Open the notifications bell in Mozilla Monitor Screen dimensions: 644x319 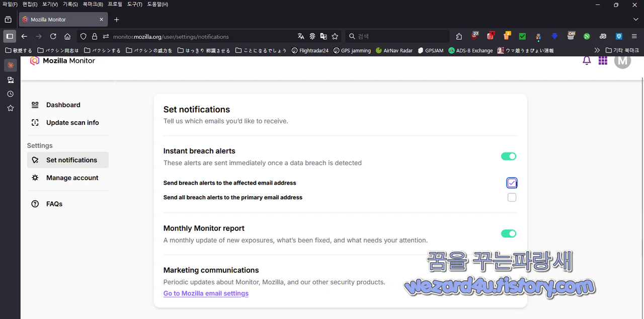(587, 61)
